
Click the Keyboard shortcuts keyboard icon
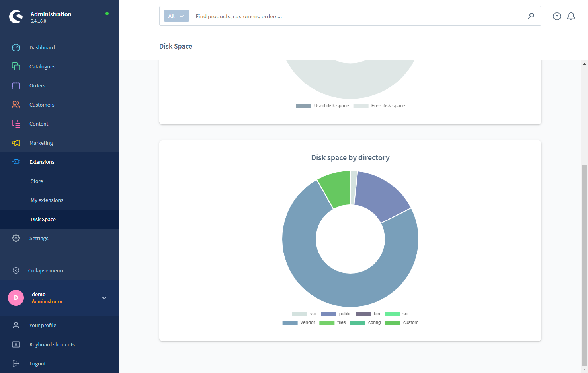pos(16,344)
